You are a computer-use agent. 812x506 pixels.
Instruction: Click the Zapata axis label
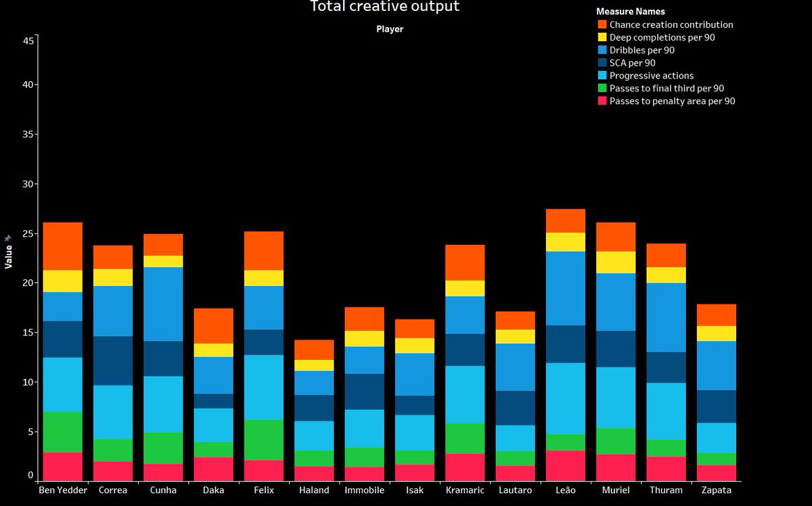717,490
